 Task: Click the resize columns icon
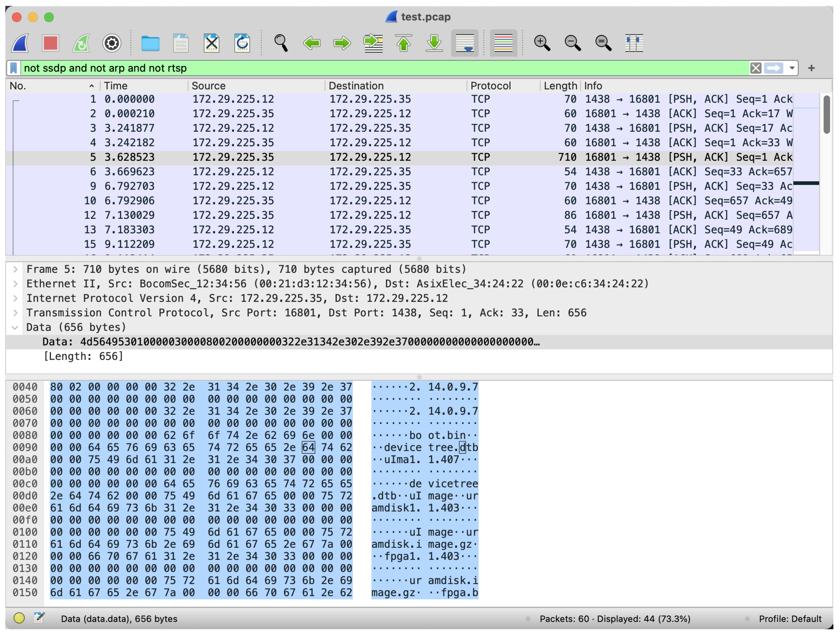pyautogui.click(x=634, y=43)
